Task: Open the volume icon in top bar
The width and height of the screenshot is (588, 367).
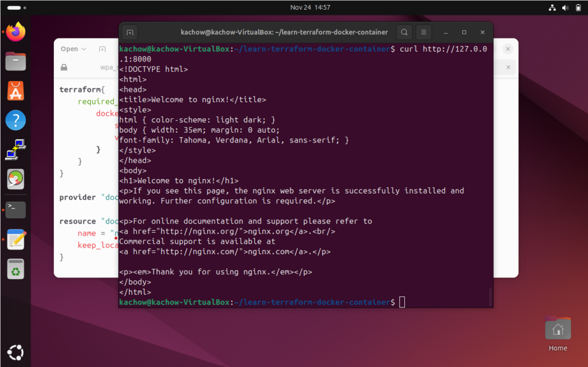Action: 565,7
